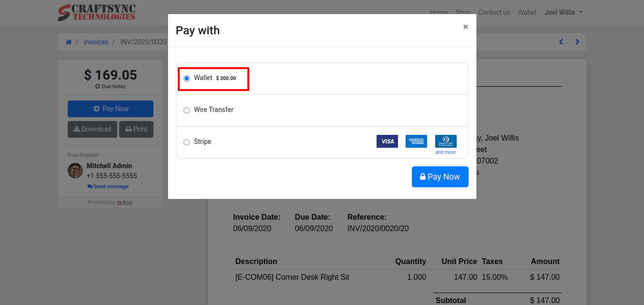Close the Pay with dialog
This screenshot has height=305, width=644.
(x=465, y=27)
